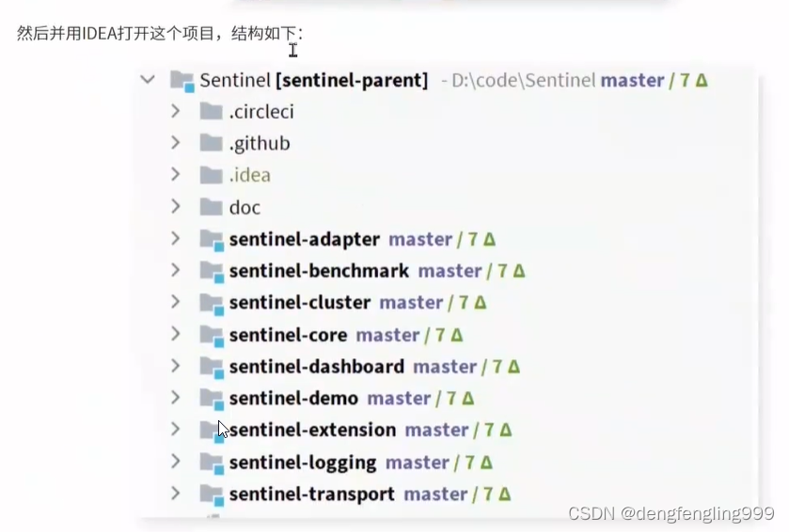The image size is (789, 532).
Task: Collapse the Sentinel root project node
Action: point(148,80)
